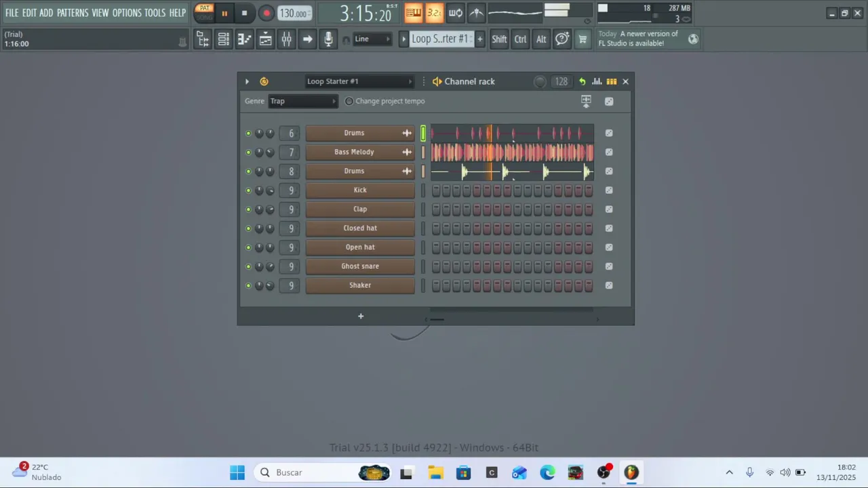Open the help question icon

coord(562,39)
